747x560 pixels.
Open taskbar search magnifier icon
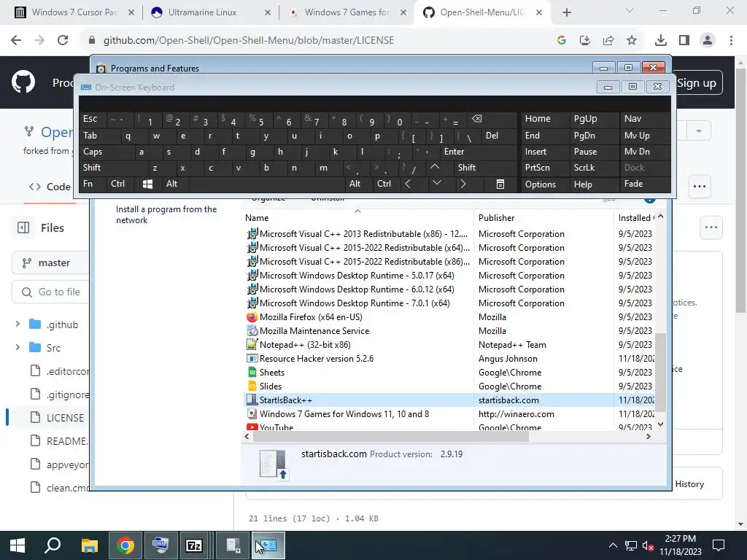tap(53, 545)
